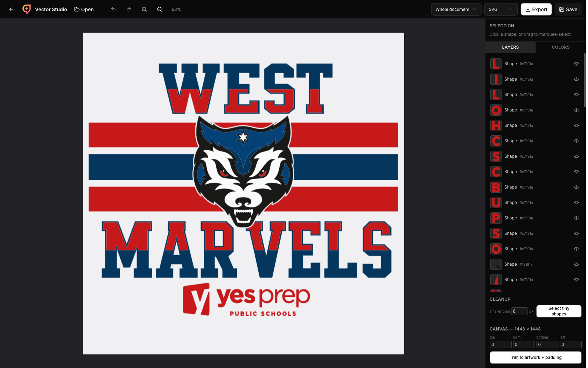Image resolution: width=588 pixels, height=368 pixels.
Task: Hide the letter P shape layer
Action: (576, 218)
